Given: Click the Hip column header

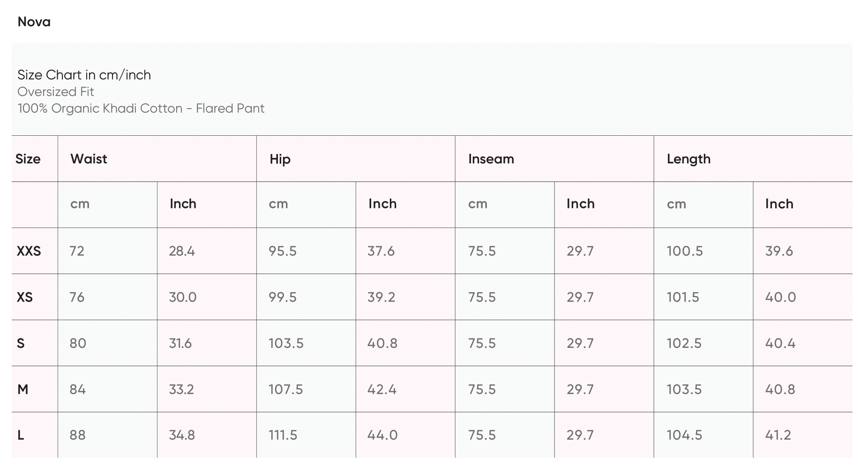Looking at the screenshot, I should (x=280, y=159).
